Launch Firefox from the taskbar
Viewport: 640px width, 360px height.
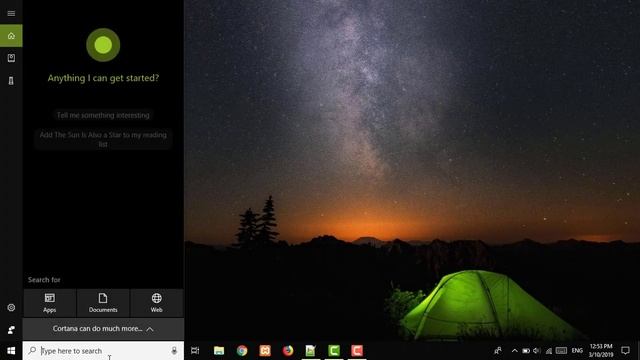pos(288,351)
